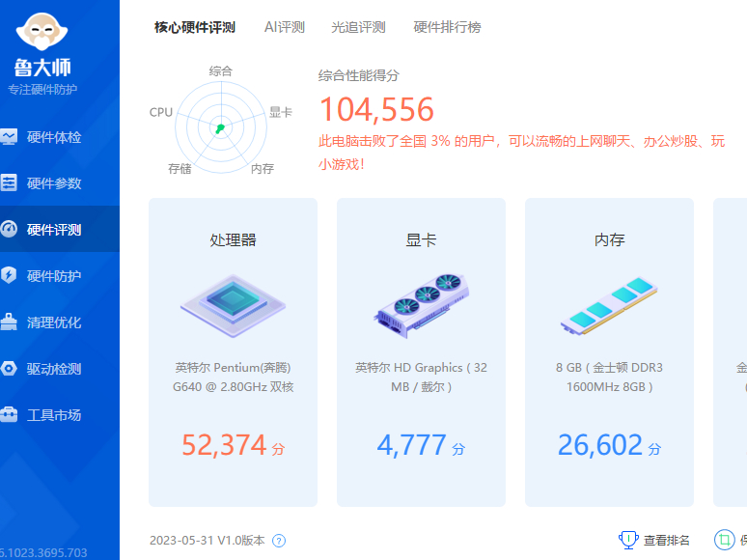Click the 驱动检测 gear icon
The width and height of the screenshot is (747, 560).
8,369
